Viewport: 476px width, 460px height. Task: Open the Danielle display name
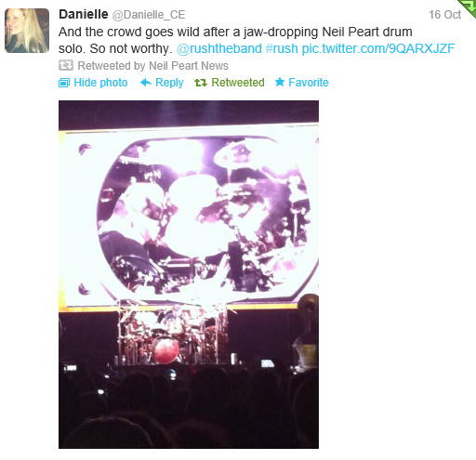pyautogui.click(x=84, y=14)
